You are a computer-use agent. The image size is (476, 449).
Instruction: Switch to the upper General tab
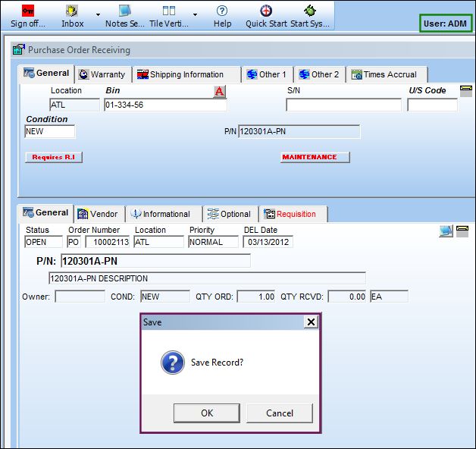click(46, 74)
